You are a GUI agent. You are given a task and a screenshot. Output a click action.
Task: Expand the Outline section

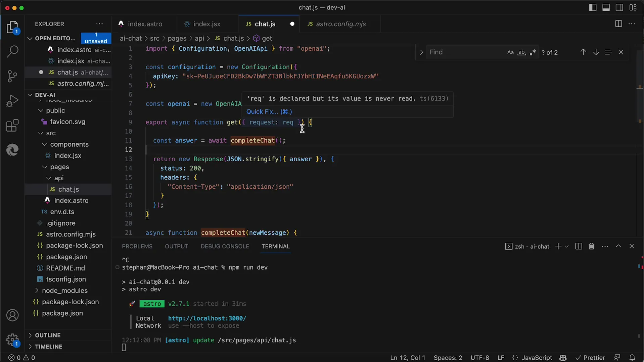coord(30,335)
